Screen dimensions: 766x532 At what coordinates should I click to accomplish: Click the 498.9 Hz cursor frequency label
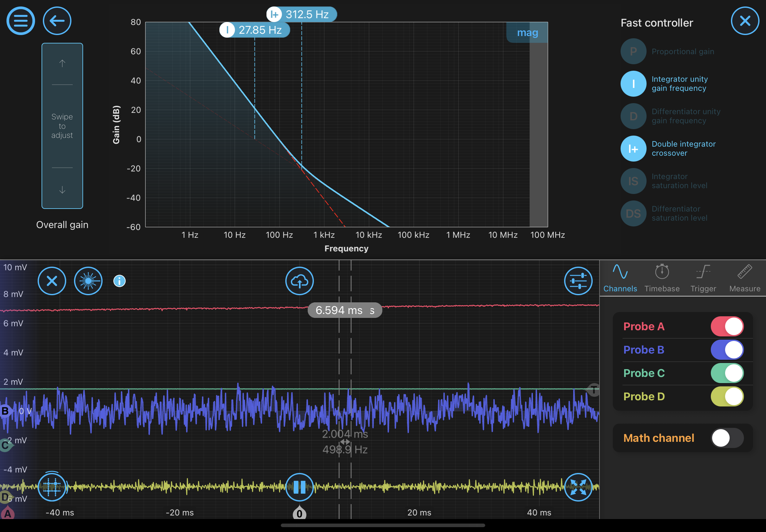(x=345, y=450)
